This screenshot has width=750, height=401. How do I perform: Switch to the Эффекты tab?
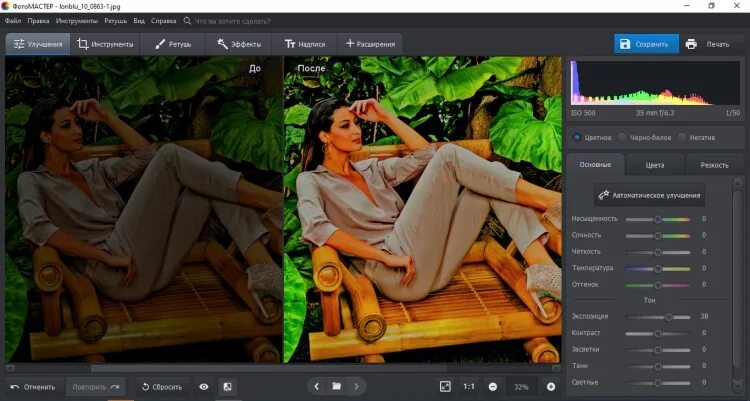coord(239,44)
